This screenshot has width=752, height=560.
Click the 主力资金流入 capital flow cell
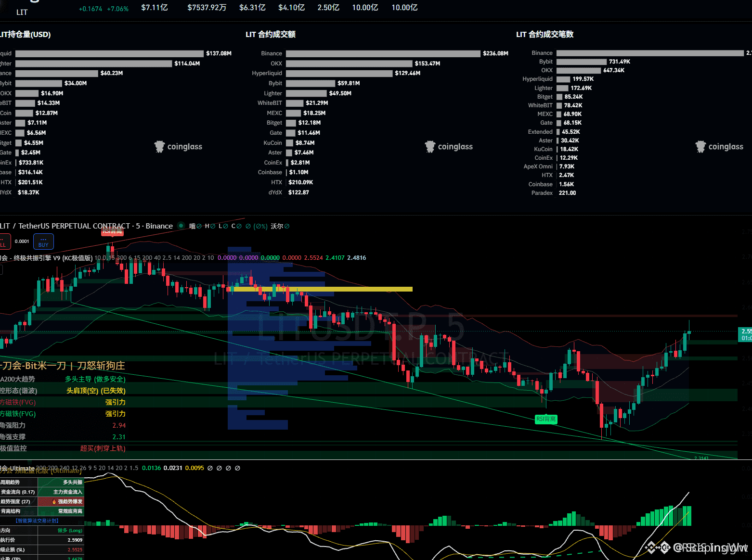pos(61,492)
